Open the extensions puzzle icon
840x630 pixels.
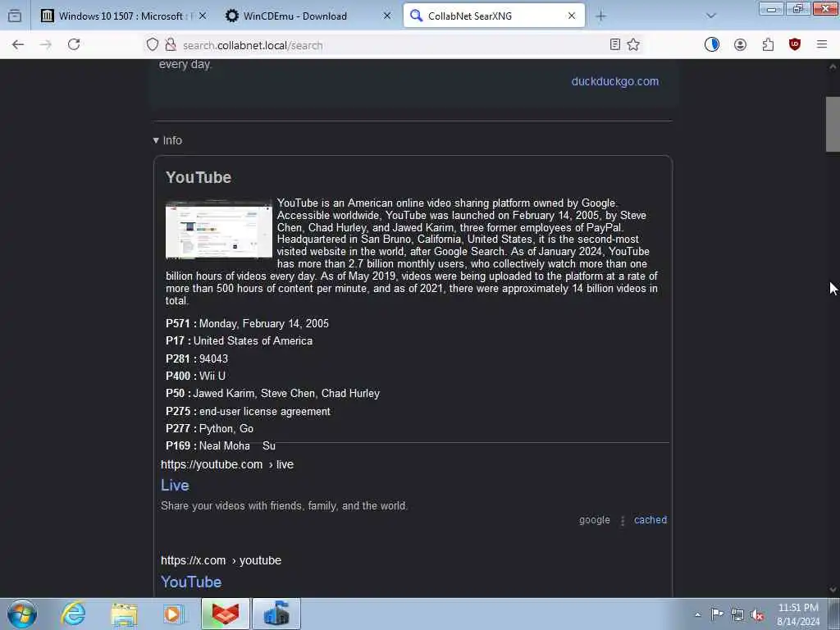pos(768,45)
